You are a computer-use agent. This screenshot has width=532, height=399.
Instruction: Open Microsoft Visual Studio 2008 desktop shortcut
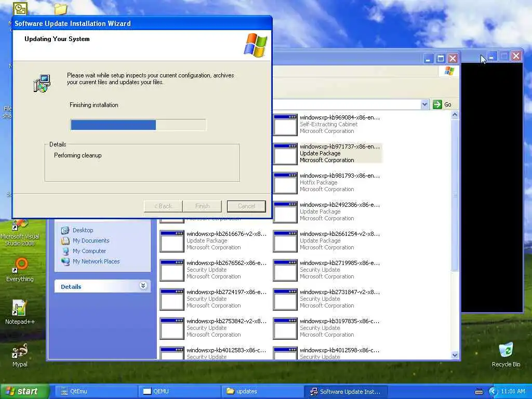(x=20, y=232)
